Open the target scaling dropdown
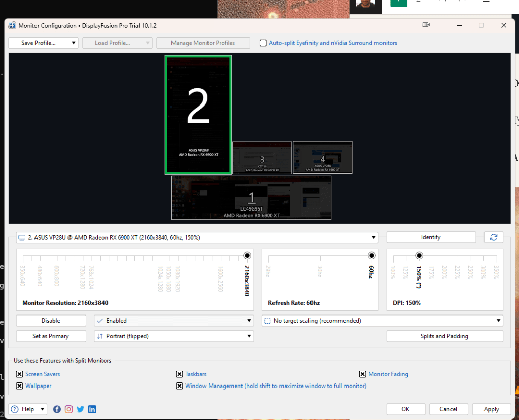 (x=383, y=321)
